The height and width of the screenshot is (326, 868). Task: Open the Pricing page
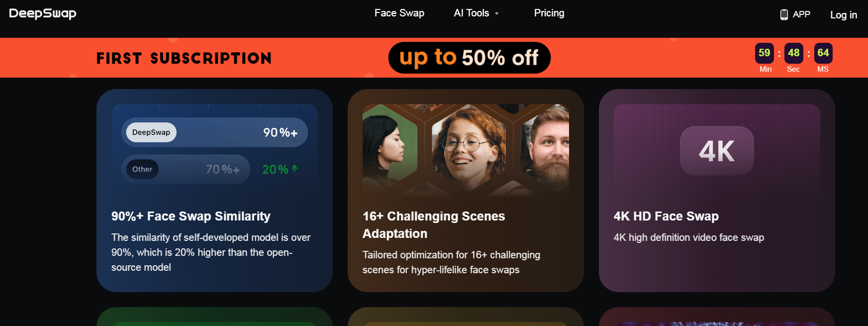(x=549, y=13)
